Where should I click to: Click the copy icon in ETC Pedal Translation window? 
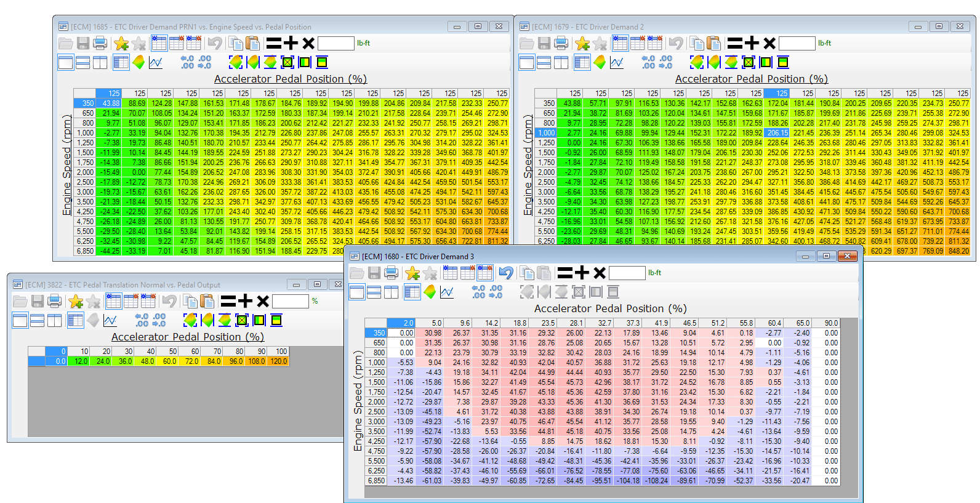(191, 301)
